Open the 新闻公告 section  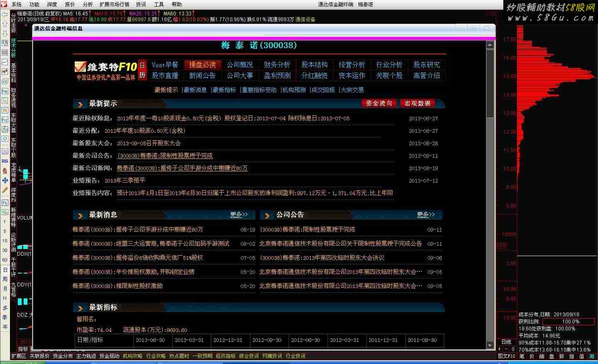click(202, 76)
